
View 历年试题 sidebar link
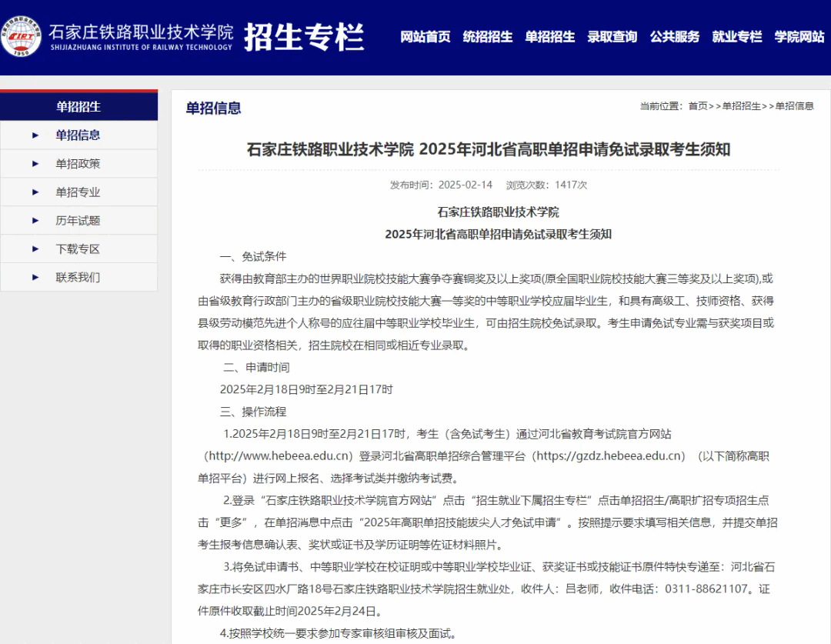(78, 221)
